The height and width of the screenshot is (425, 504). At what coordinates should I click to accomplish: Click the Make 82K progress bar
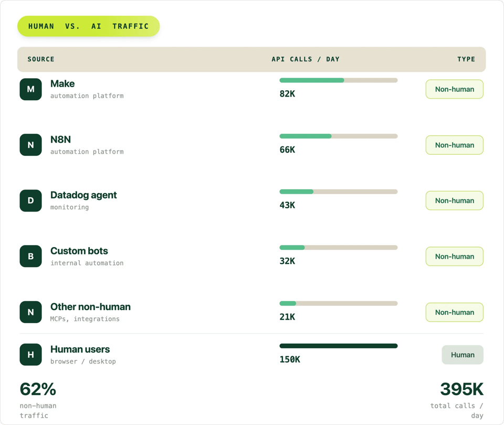(339, 80)
